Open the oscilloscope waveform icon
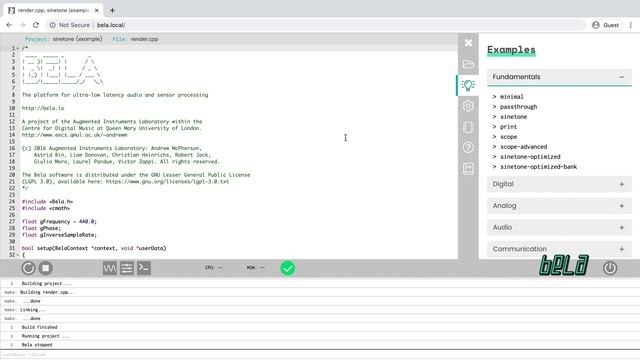This screenshot has width=640, height=360. point(109,268)
